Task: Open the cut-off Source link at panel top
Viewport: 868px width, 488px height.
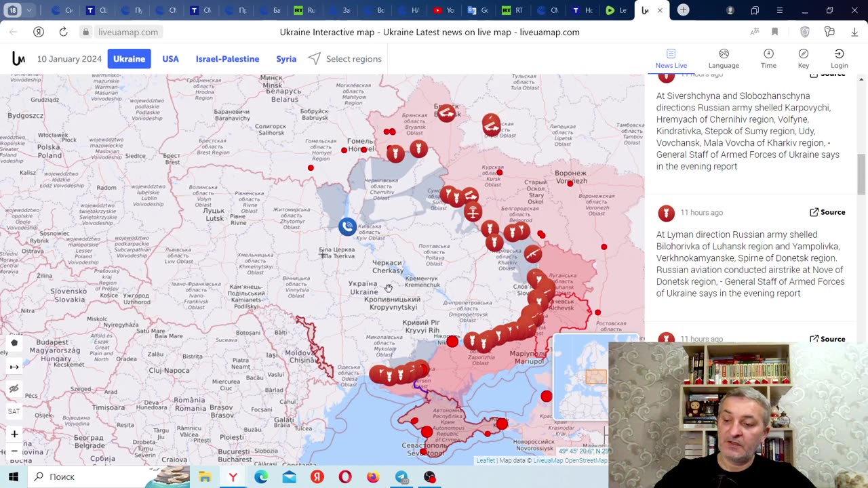Action: click(x=827, y=74)
